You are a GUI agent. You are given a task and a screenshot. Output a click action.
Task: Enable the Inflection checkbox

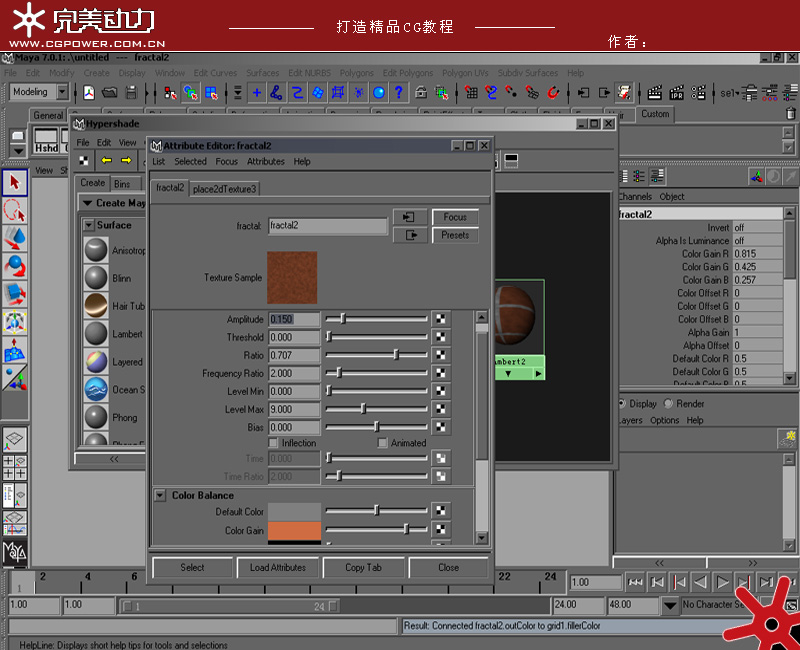point(273,442)
